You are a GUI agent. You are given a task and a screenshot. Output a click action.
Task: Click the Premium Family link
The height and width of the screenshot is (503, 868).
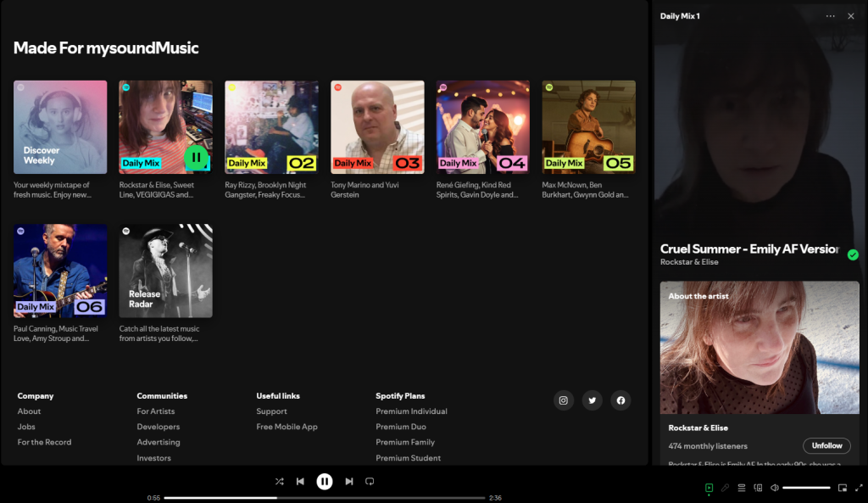[405, 442]
